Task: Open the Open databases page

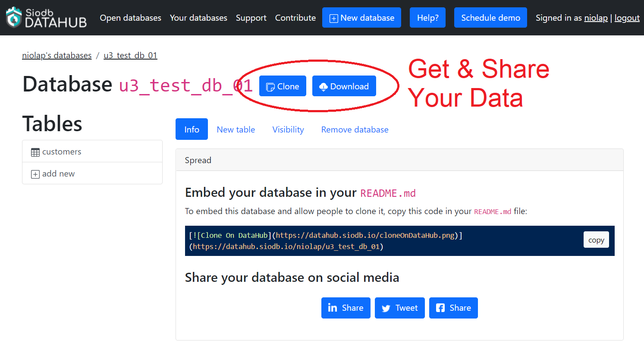Action: coord(131,18)
